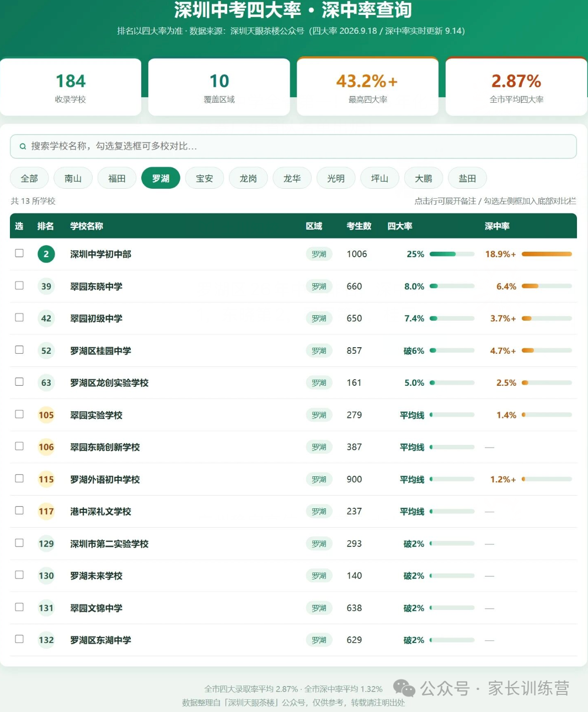Viewport: 588px width, 712px height.
Task: Filter schools by 大鹏 district
Action: click(424, 178)
